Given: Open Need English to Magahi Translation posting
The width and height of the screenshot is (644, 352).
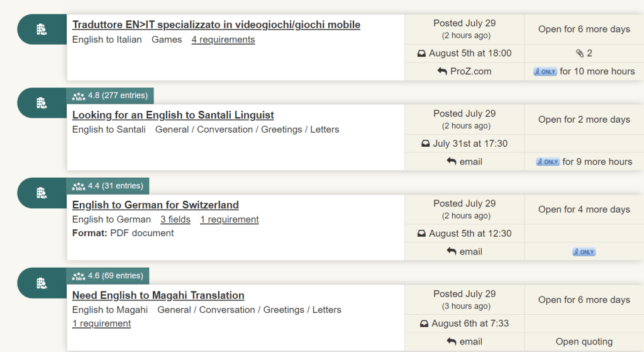Looking at the screenshot, I should (x=158, y=295).
